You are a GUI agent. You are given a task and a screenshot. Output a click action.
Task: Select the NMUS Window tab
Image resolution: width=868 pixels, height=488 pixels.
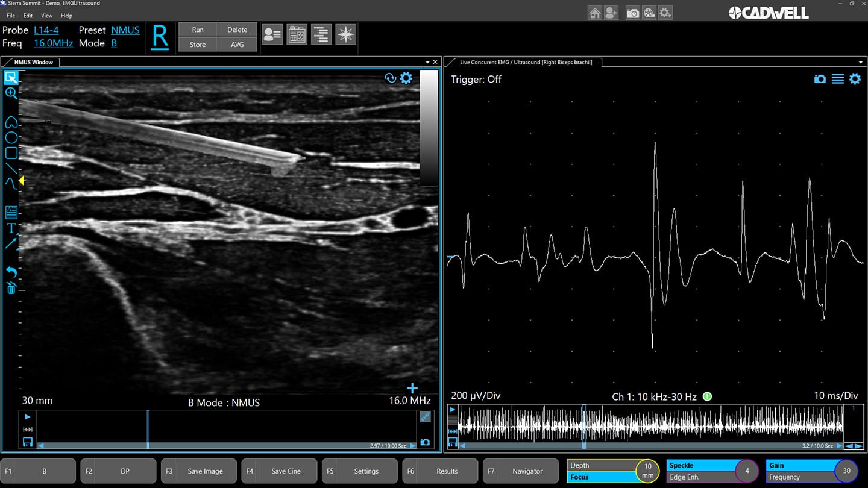tap(34, 62)
